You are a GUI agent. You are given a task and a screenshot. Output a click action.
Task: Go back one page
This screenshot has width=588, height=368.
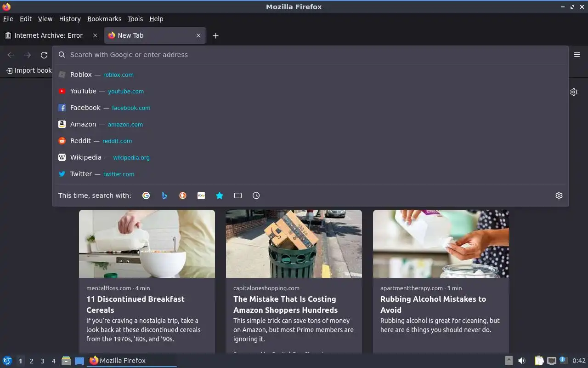(11, 55)
